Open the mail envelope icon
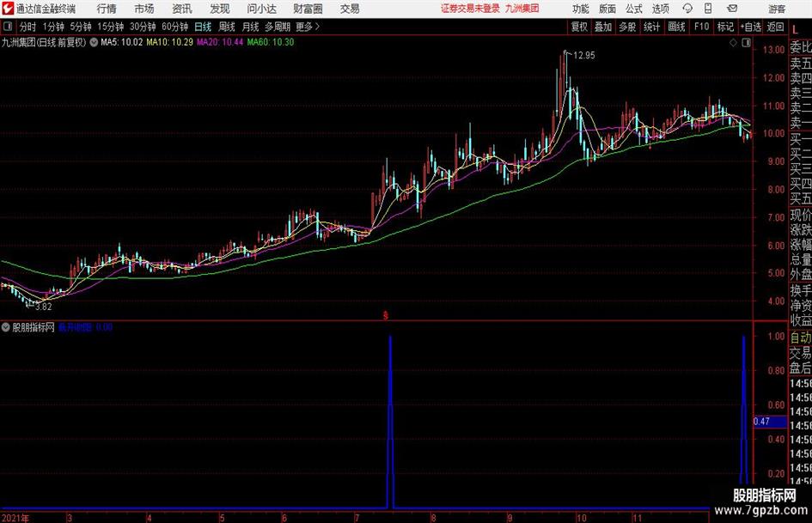The image size is (812, 523). click(x=732, y=9)
